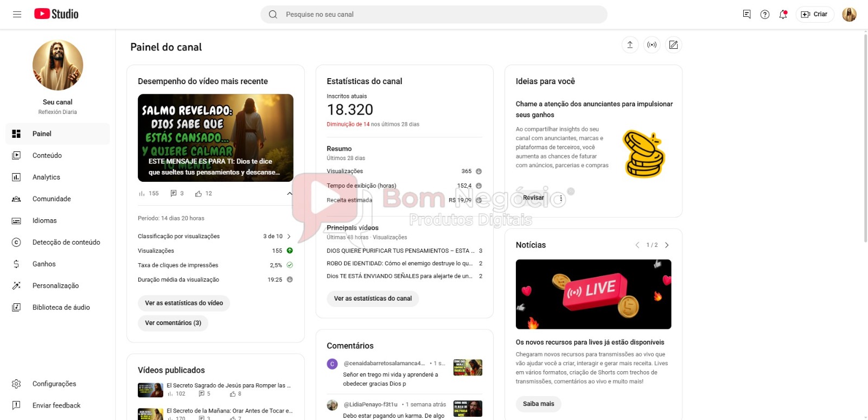Click the comments icon showing 3
Screen dimensions: 868x420
point(174,193)
